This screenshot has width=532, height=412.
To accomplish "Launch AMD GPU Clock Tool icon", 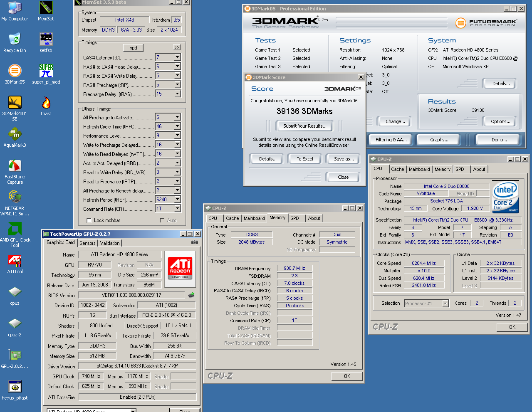I will [x=15, y=235].
